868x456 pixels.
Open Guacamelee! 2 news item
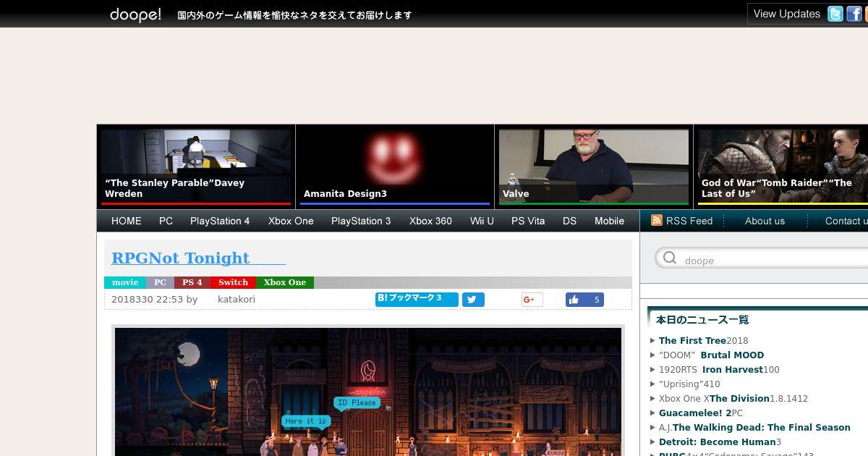point(700,413)
